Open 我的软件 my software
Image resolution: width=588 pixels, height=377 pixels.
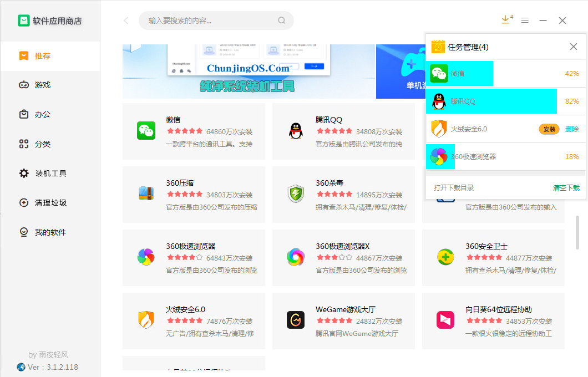tap(50, 232)
